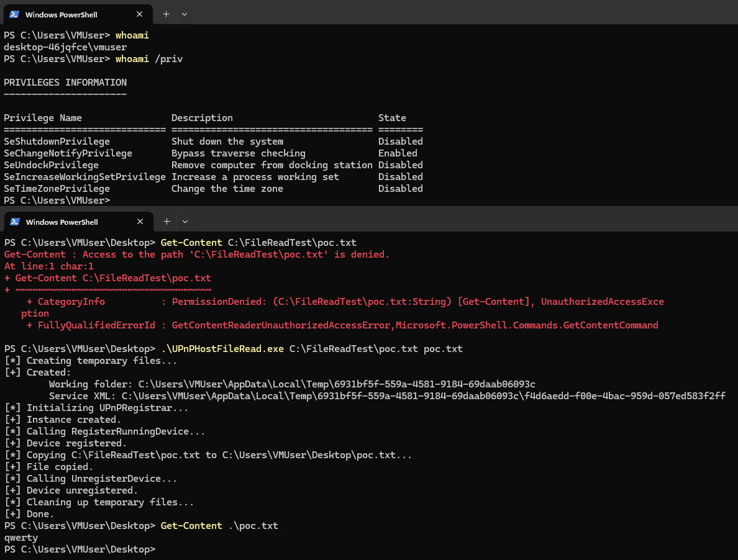Click the 'Service XML:' path line
The height and width of the screenshot is (560, 738).
click(388, 396)
